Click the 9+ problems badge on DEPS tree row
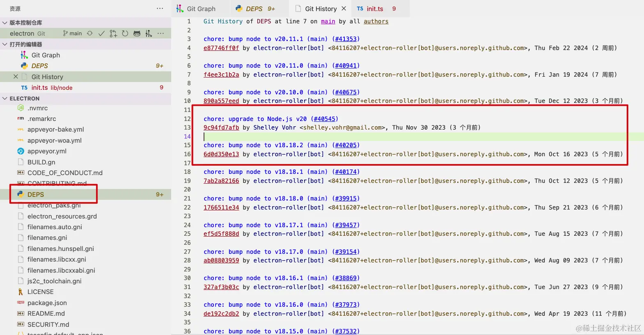 pos(160,194)
